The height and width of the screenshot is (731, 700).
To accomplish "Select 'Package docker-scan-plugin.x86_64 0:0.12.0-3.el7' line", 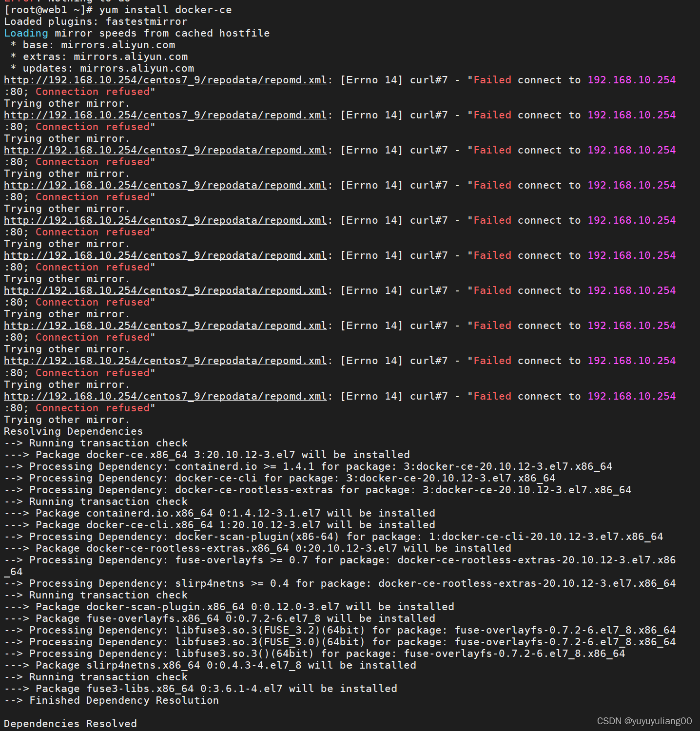I will [x=229, y=607].
